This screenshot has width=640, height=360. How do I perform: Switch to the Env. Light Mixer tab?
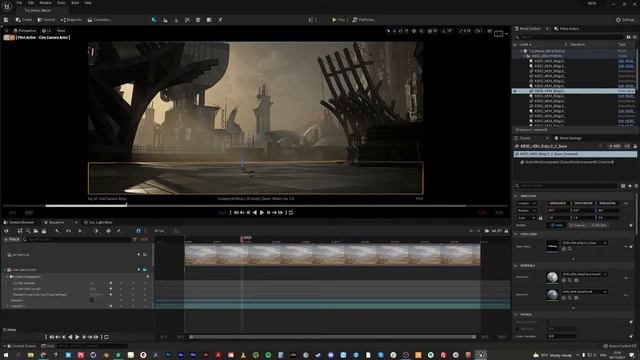point(98,222)
